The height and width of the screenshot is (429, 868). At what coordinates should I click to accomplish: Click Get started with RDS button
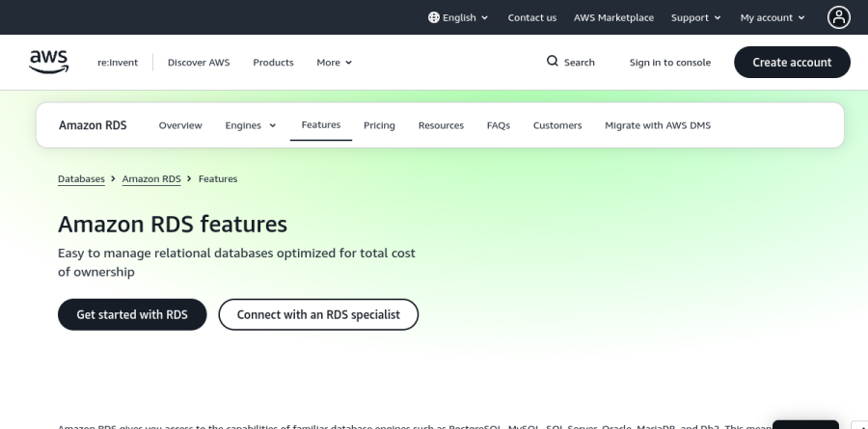coord(132,314)
